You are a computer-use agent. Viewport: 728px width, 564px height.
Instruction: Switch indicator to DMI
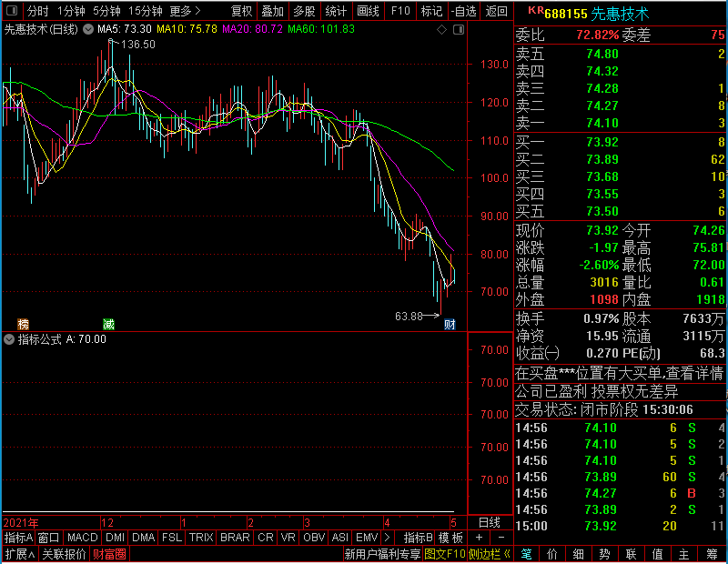click(x=115, y=538)
